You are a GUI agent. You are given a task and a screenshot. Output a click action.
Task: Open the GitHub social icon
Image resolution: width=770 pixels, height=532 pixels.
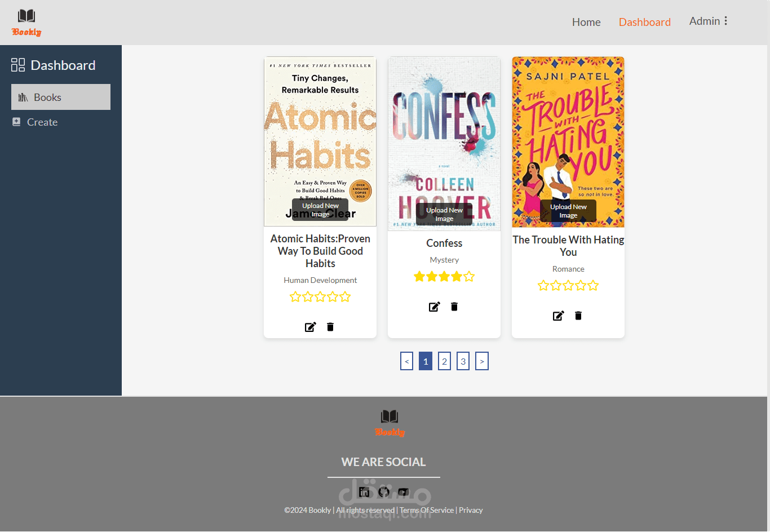point(384,492)
